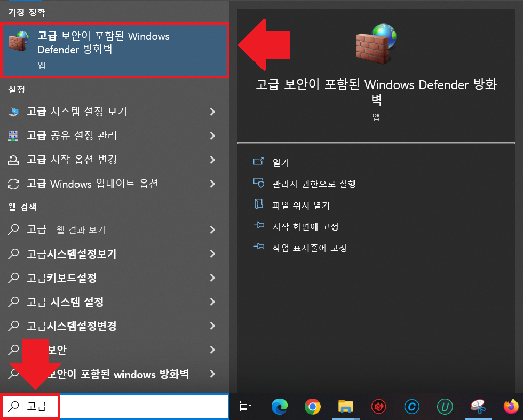Choose 파일 위치 열기

pyautogui.click(x=301, y=205)
